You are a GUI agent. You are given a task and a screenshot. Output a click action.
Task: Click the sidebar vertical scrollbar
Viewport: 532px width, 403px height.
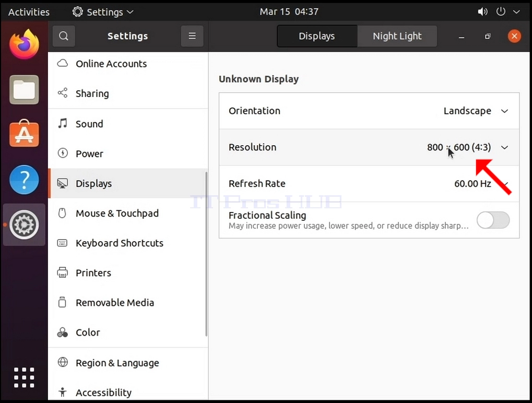tap(206, 254)
